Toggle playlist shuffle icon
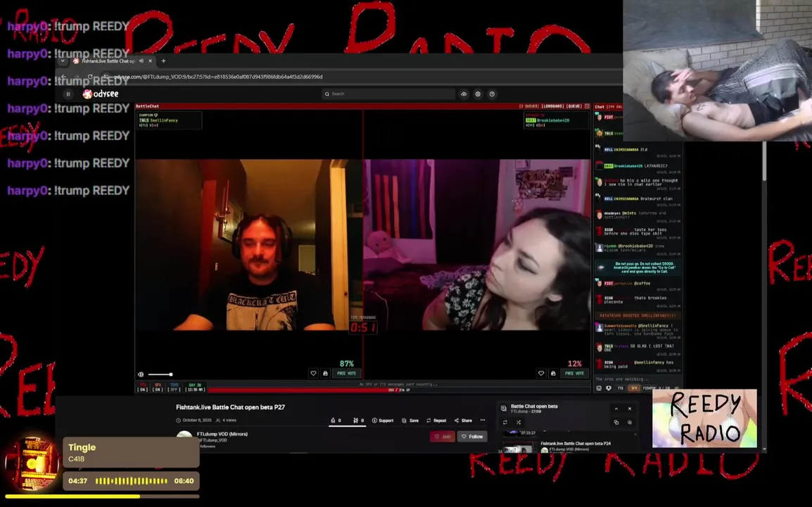The width and height of the screenshot is (812, 507). [519, 422]
